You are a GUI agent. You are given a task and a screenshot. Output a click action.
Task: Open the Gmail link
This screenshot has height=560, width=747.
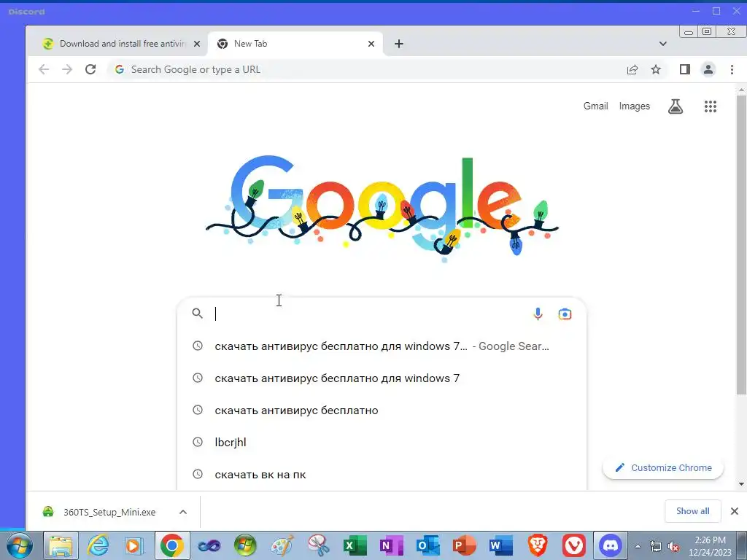(x=595, y=106)
